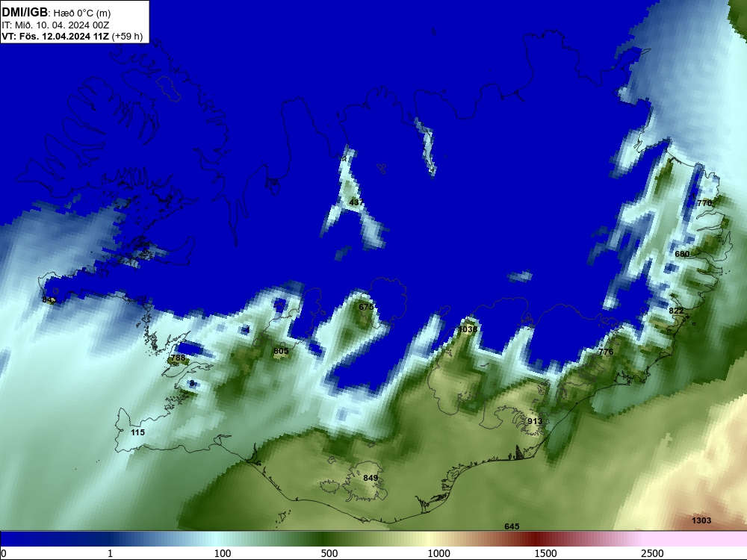This screenshot has height=560, width=747.
Task: Click the 115 value on the map
Action: click(137, 432)
